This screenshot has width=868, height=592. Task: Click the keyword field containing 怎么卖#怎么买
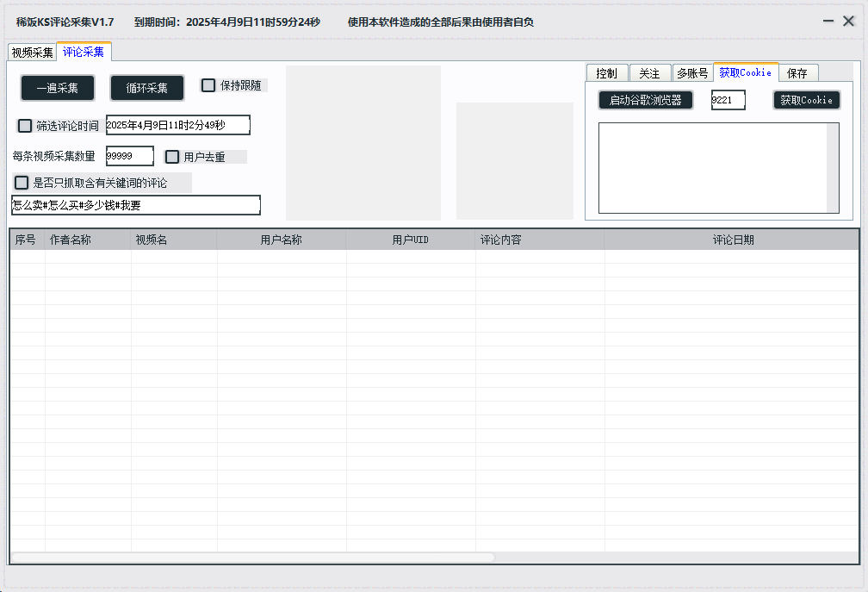135,205
